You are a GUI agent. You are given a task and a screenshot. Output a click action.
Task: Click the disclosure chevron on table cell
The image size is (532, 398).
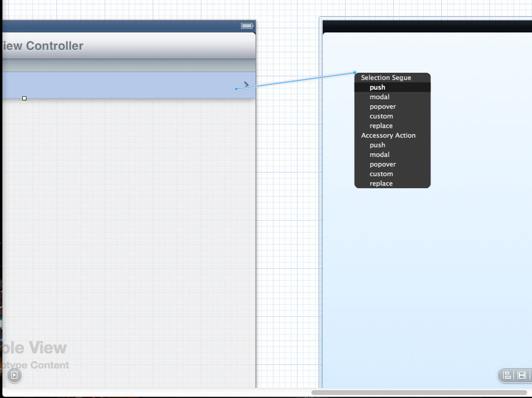(x=246, y=84)
